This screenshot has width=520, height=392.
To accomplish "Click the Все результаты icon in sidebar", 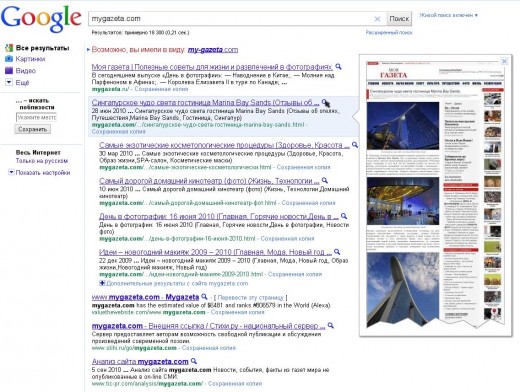I will (x=9, y=48).
